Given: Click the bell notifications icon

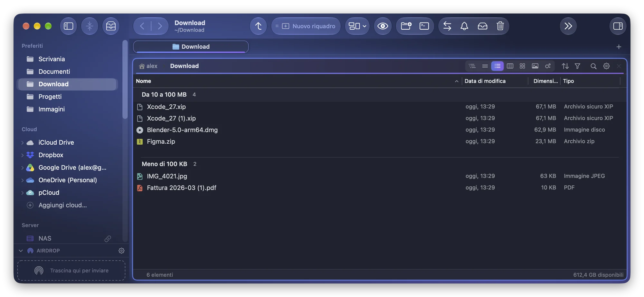Looking at the screenshot, I should [464, 26].
